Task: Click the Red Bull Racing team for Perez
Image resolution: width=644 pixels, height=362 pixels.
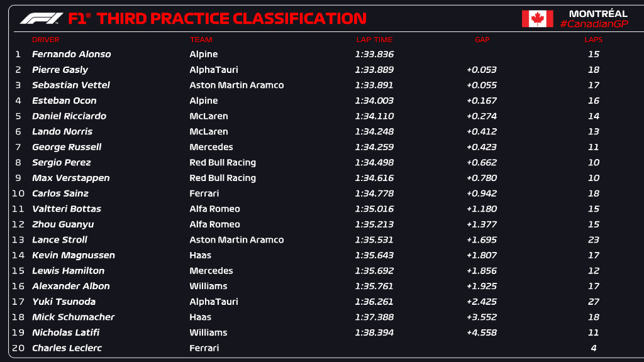Action: pos(223,163)
